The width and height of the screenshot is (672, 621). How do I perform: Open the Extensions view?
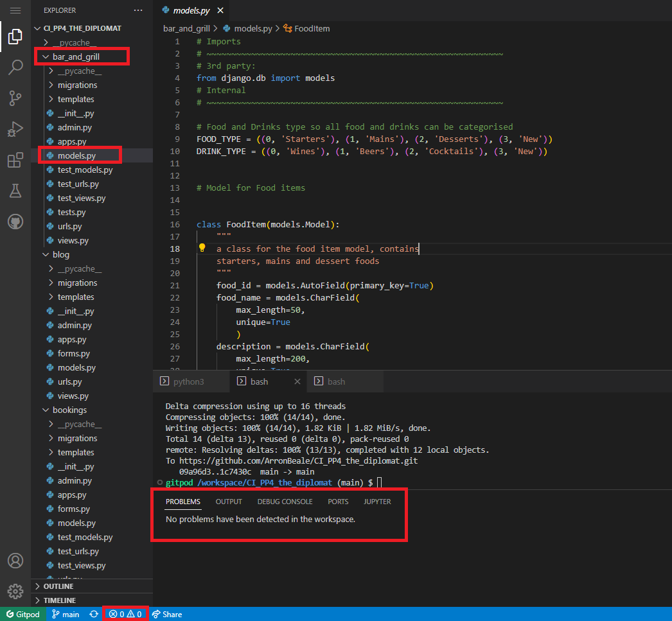(x=15, y=160)
